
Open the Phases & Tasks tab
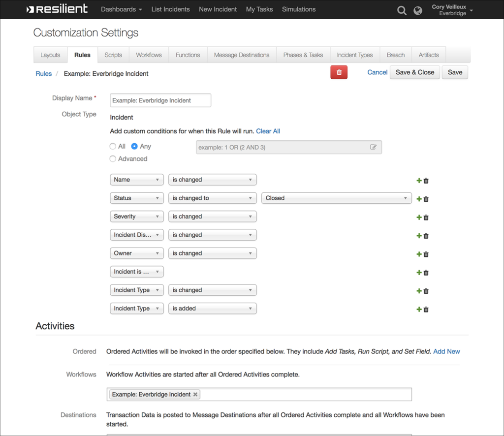[x=303, y=55]
